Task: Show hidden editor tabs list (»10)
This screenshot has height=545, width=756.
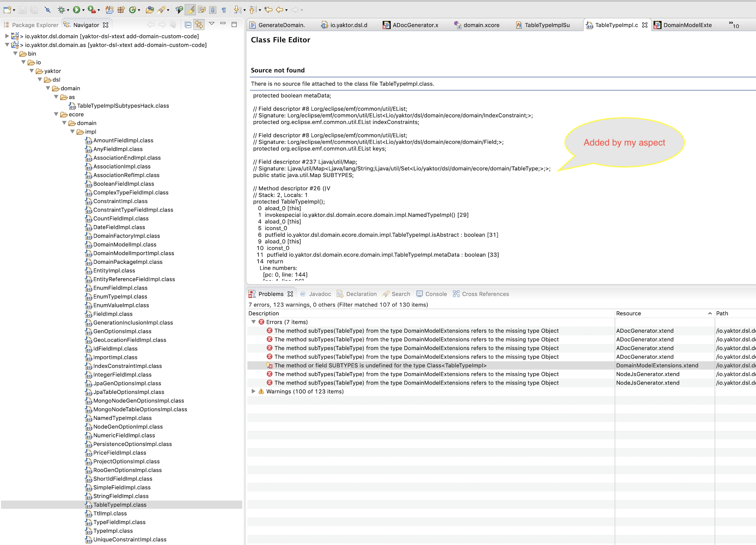Action: point(734,25)
